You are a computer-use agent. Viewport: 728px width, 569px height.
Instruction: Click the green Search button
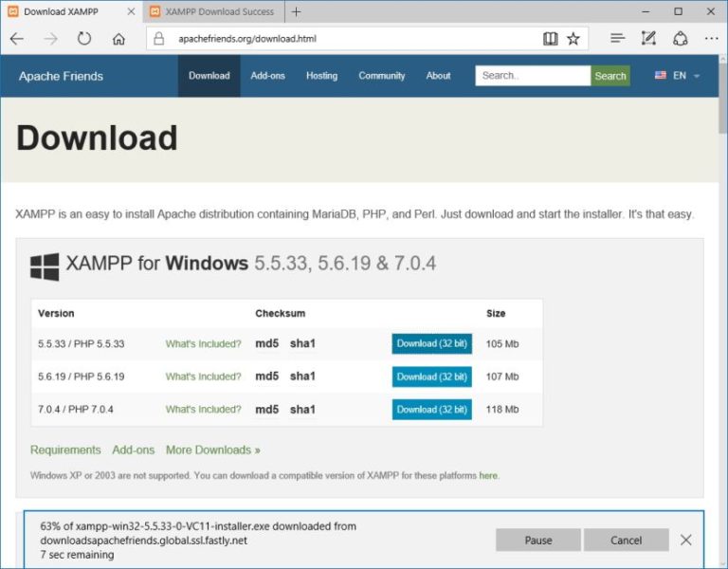[x=610, y=76]
